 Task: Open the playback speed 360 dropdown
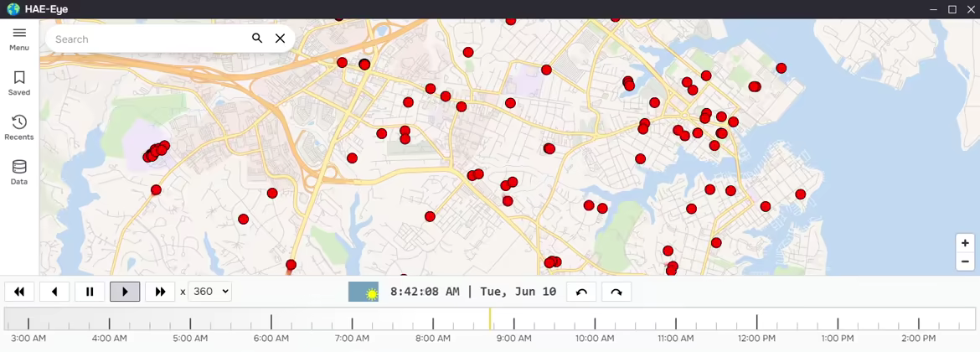209,292
